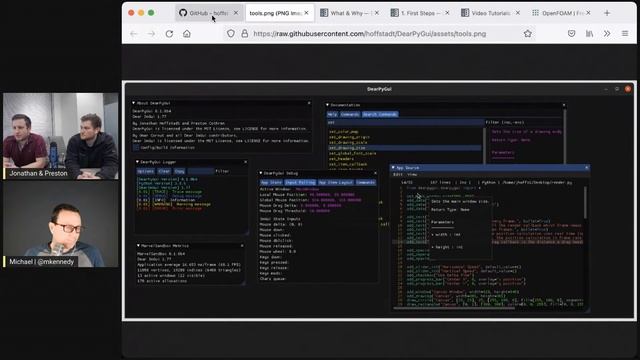The width and height of the screenshot is (640, 360).
Task: Collapse the DearPyGui Logger panel triangle
Action: click(x=137, y=162)
